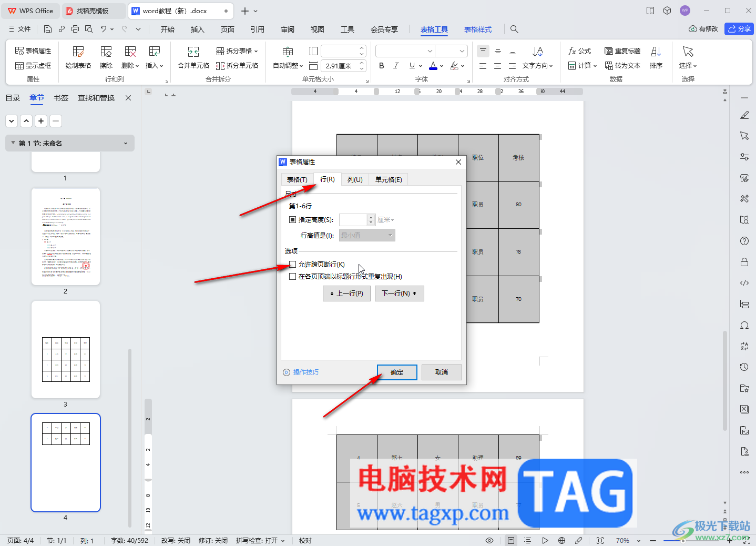Switch to the 插入 (Insert) ribbon tab
The height and width of the screenshot is (546, 756).
point(198,29)
